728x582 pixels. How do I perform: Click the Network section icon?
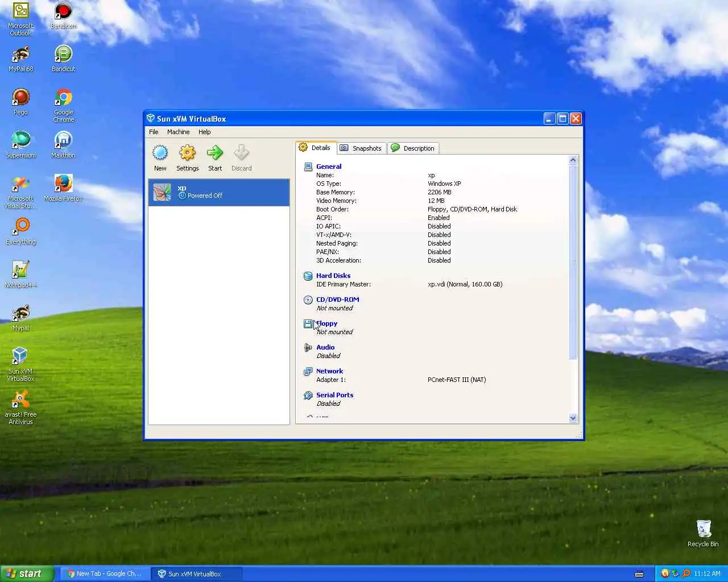[x=308, y=371]
